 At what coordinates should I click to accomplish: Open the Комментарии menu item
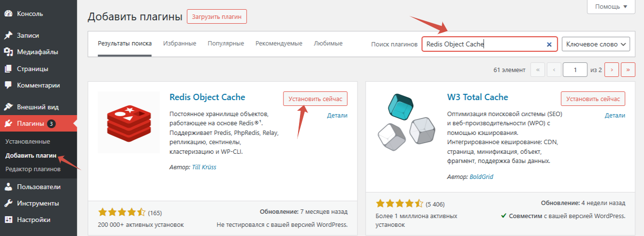pos(39,85)
